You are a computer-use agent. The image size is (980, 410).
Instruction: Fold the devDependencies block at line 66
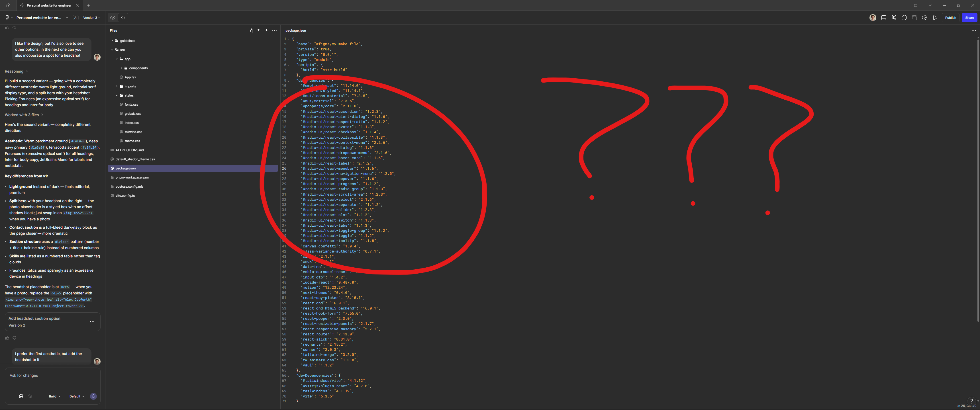pyautogui.click(x=288, y=376)
